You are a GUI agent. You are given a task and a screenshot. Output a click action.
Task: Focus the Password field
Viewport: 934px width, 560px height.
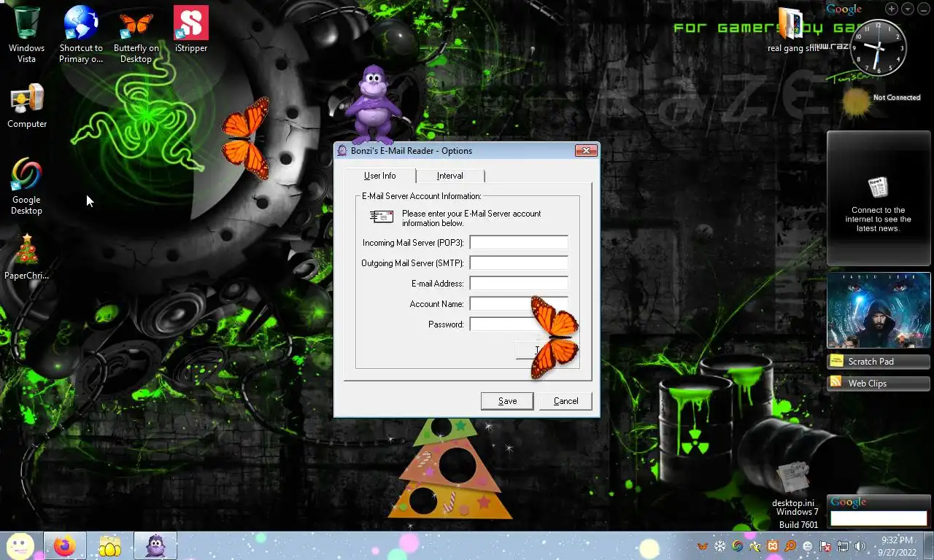[519, 324]
